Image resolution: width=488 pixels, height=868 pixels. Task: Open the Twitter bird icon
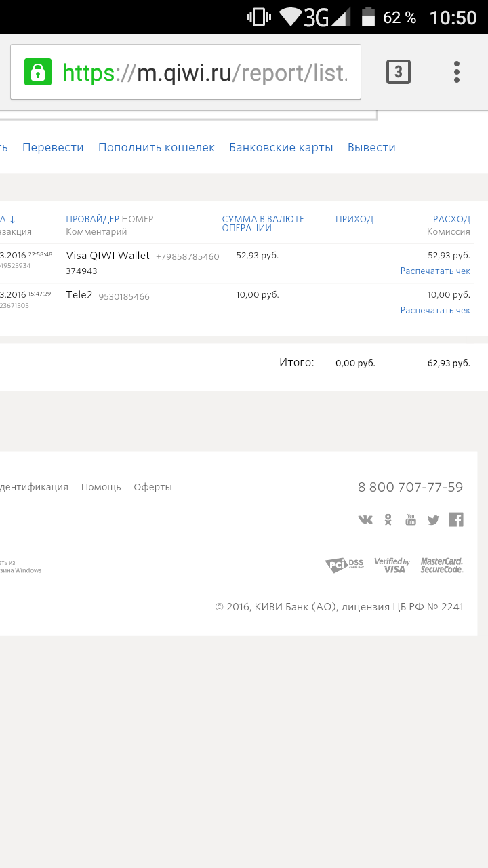point(433,520)
